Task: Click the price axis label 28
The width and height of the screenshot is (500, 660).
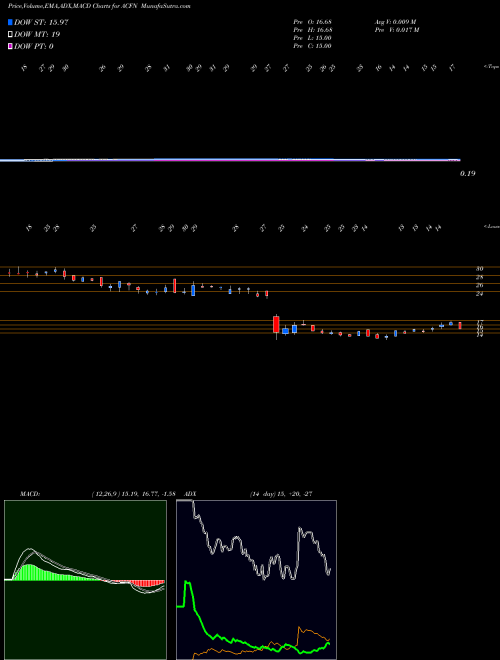Action: [479, 277]
